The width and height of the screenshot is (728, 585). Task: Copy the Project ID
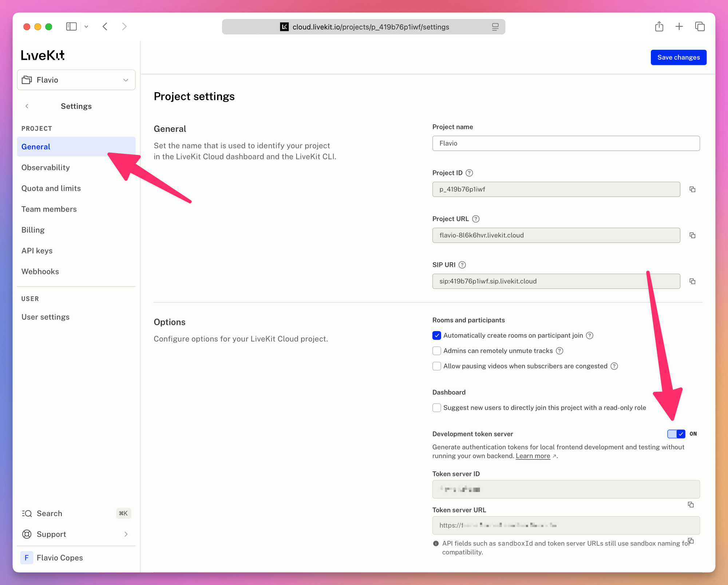(692, 189)
